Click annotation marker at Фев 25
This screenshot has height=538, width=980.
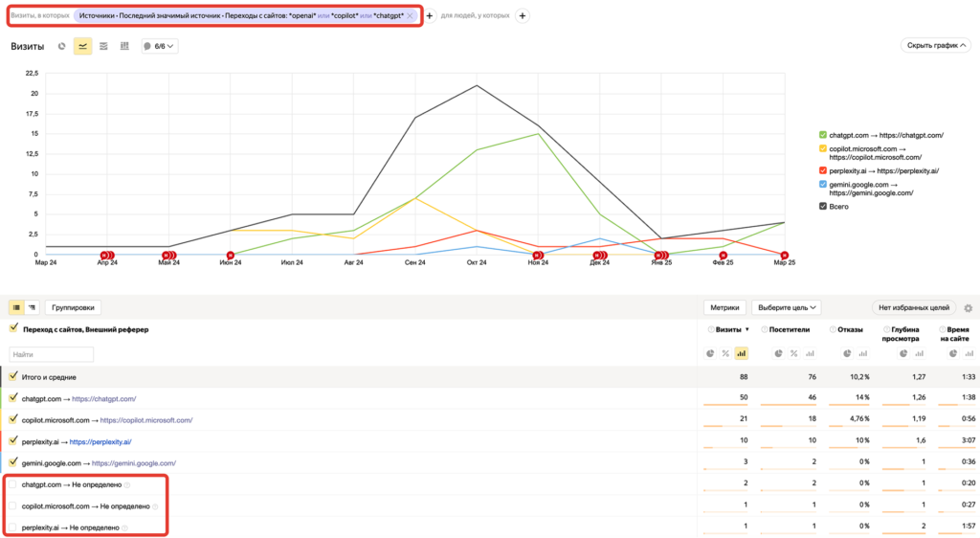(723, 256)
